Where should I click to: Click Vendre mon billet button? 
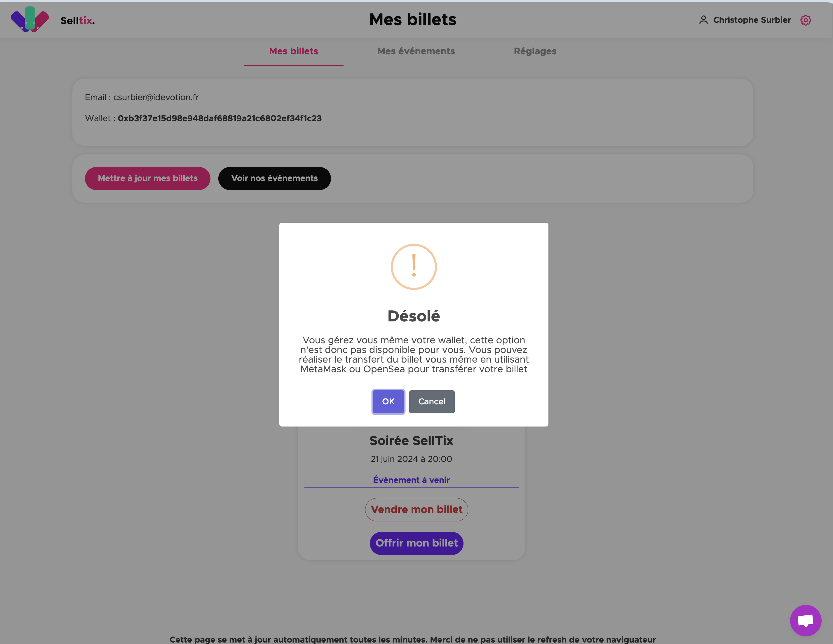tap(416, 510)
